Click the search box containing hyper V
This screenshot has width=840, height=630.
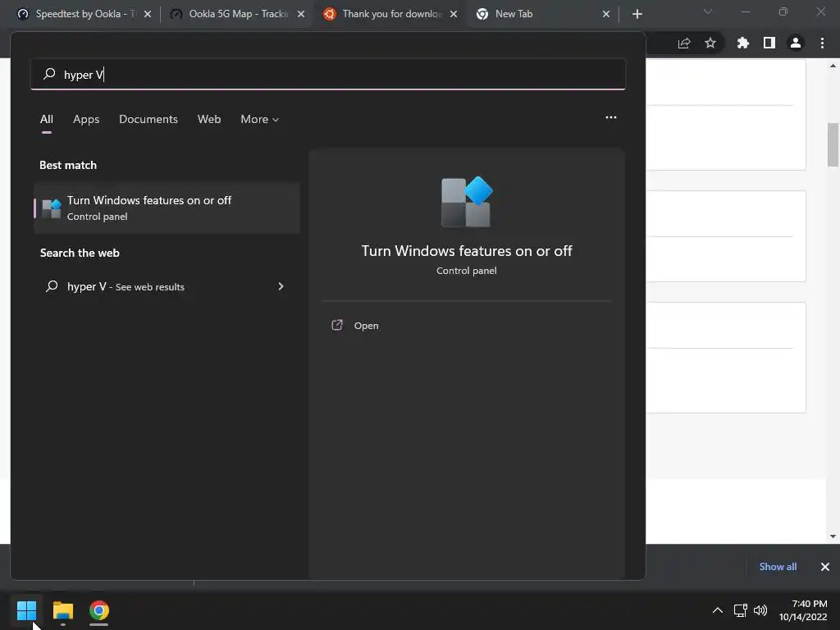pos(328,74)
